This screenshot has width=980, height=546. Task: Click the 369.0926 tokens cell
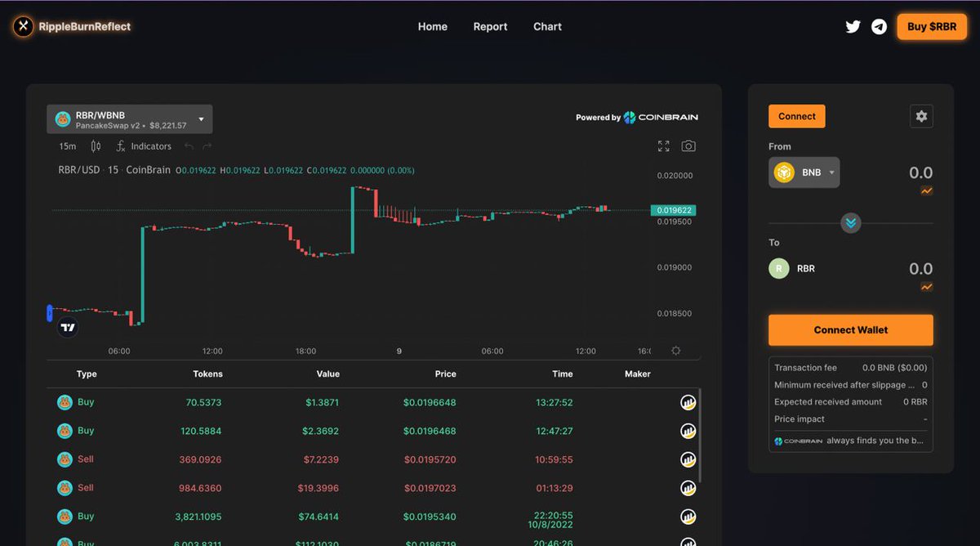pos(200,459)
